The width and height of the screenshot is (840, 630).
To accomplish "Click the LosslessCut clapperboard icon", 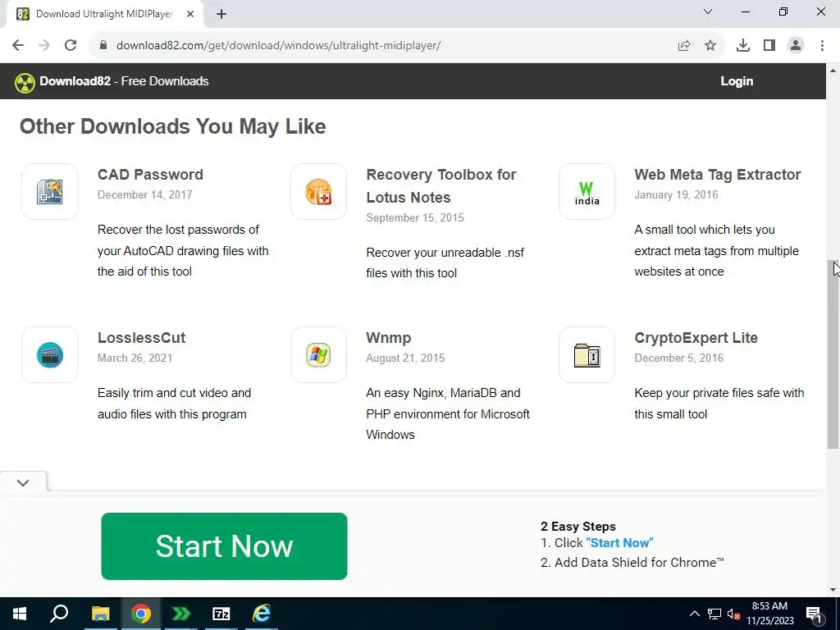I will pos(50,354).
